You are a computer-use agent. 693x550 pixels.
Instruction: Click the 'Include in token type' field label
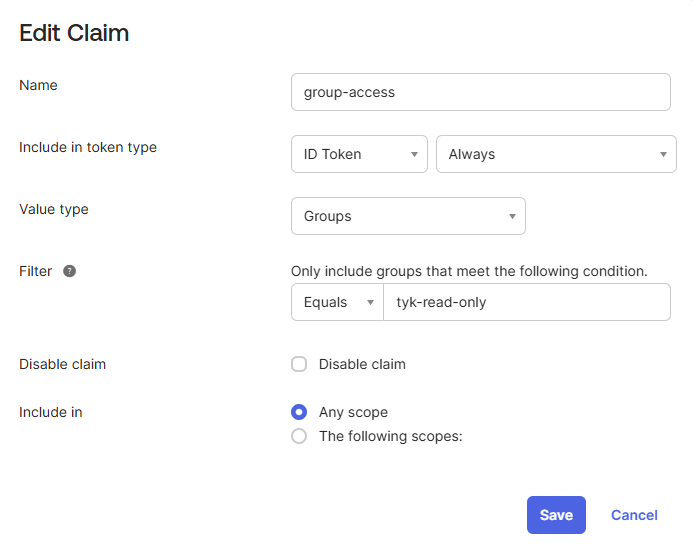click(x=88, y=147)
